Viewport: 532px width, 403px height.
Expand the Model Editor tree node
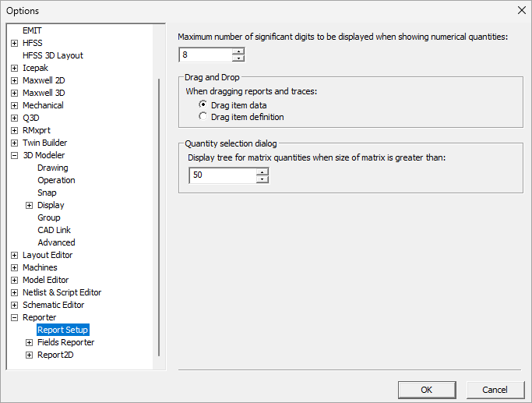(x=14, y=280)
